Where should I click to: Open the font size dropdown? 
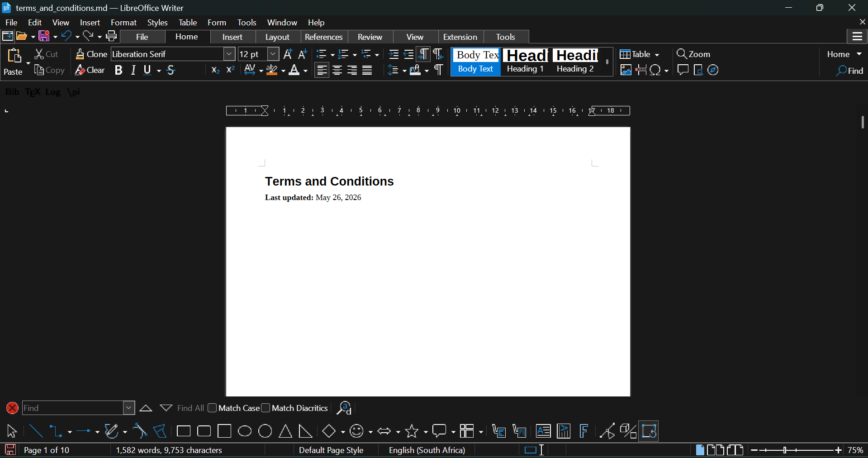pos(273,54)
